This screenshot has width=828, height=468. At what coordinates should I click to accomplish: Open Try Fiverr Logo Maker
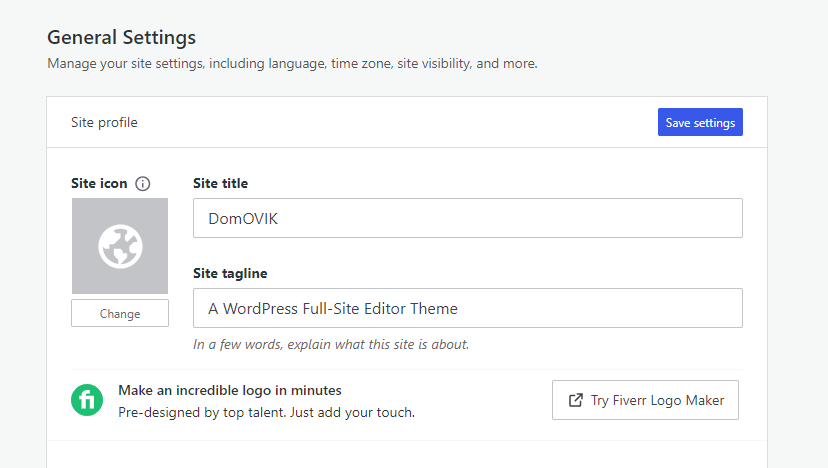pyautogui.click(x=645, y=400)
